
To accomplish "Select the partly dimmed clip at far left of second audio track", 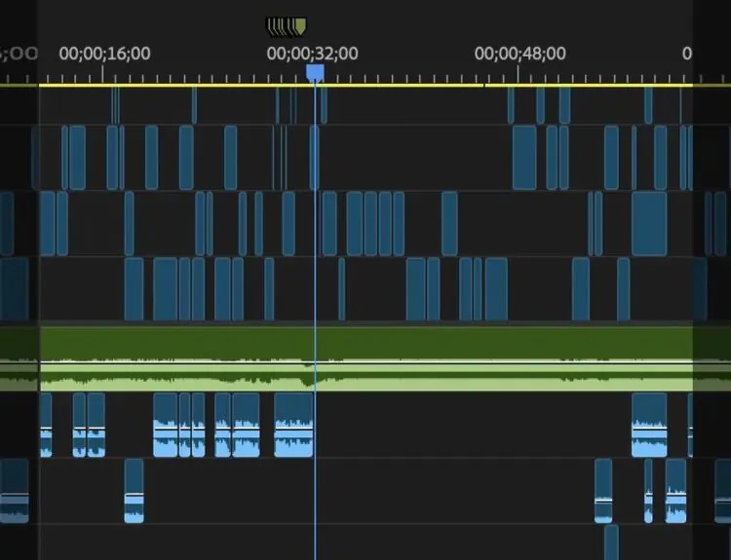I will coord(14,491).
